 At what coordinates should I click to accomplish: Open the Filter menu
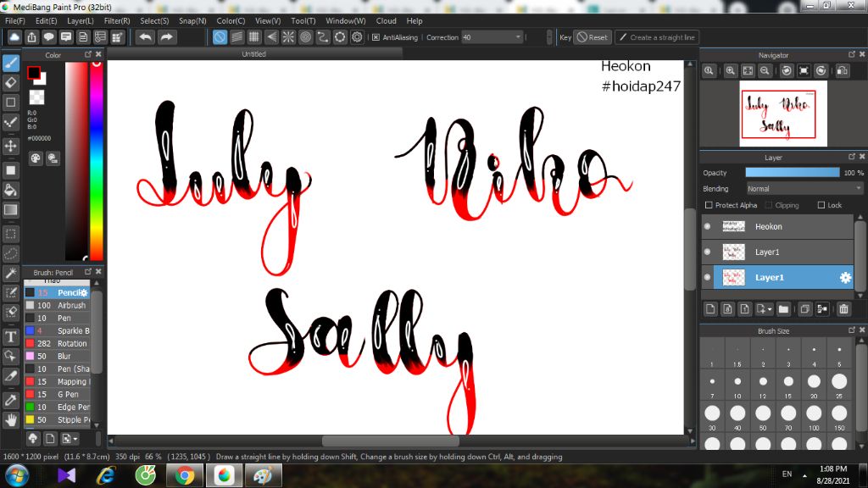click(117, 21)
